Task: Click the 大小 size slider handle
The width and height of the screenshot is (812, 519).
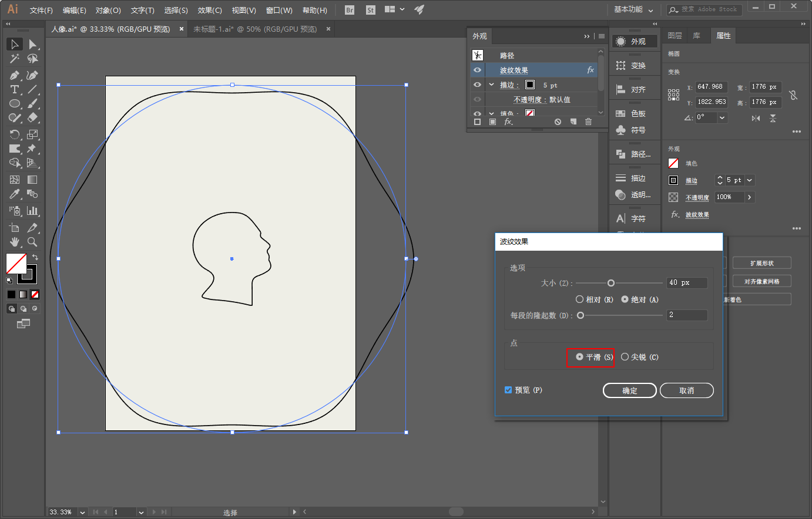Action: pos(610,283)
